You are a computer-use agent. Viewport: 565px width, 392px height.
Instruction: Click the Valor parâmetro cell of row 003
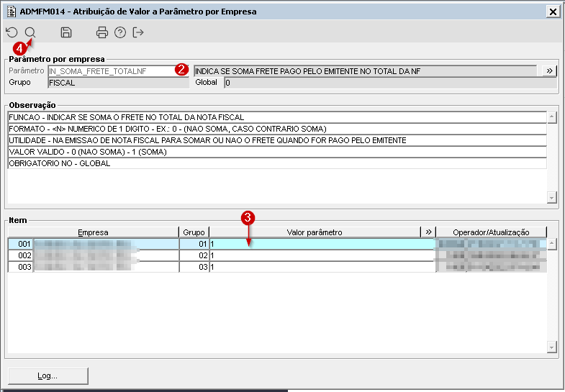click(x=322, y=267)
